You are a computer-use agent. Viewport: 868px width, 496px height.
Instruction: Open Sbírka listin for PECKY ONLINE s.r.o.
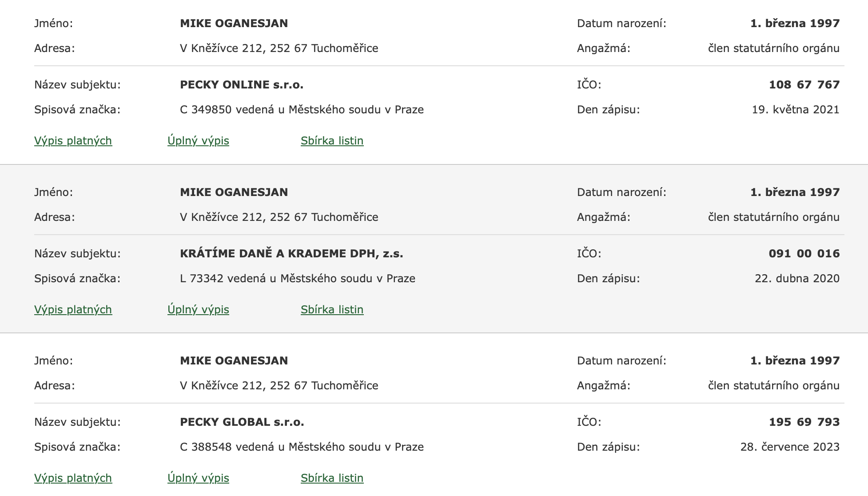click(332, 141)
